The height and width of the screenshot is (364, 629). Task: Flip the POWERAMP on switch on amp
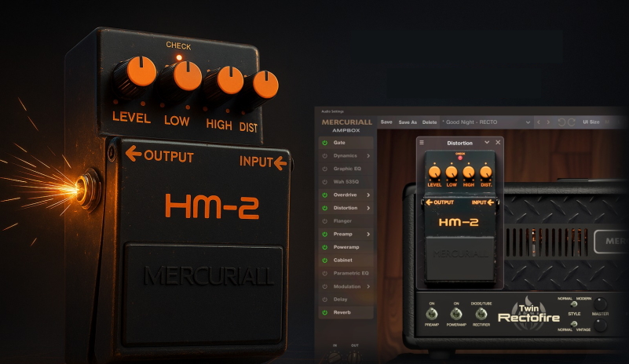456,314
